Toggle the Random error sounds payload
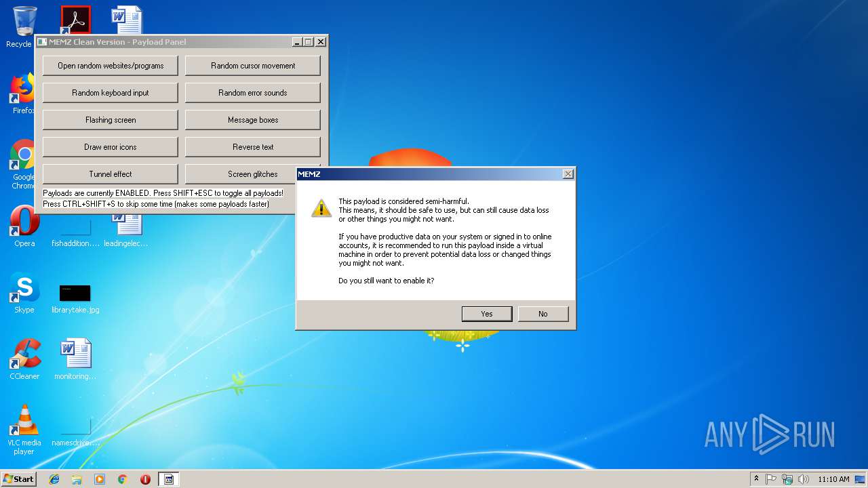The height and width of the screenshot is (488, 868). [253, 93]
